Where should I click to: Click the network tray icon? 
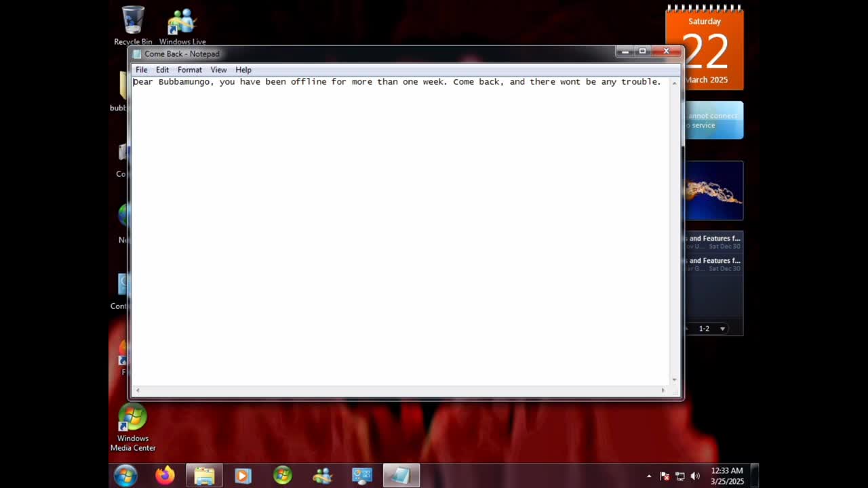coord(680,476)
